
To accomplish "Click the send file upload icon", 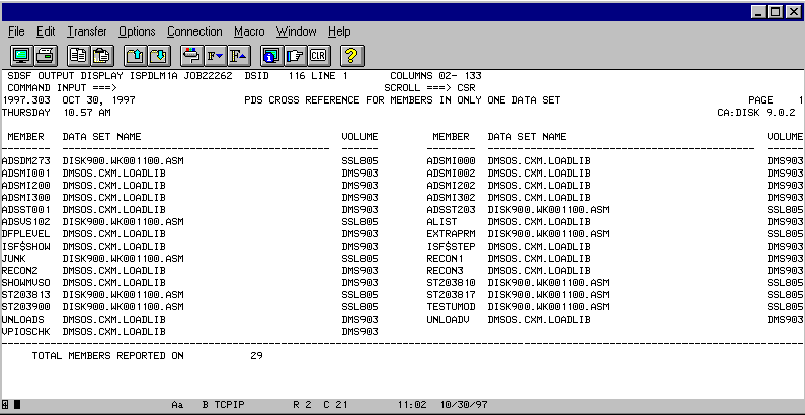I will click(x=136, y=55).
